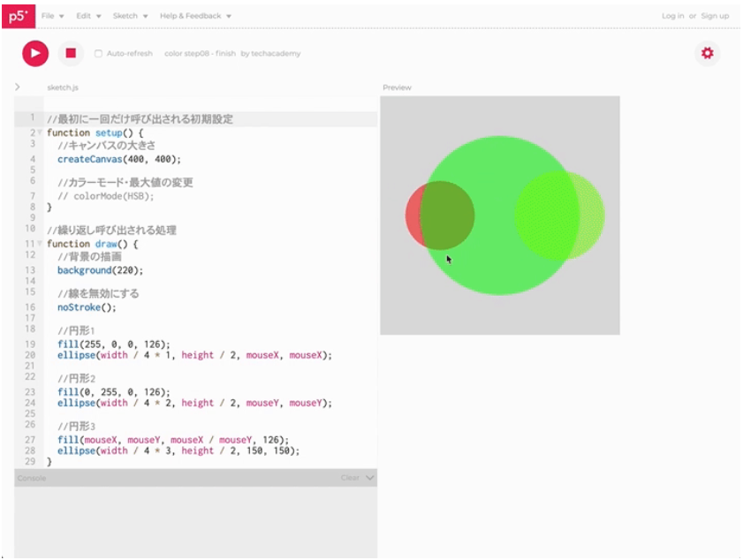Open the File menu
The height and width of the screenshot is (560, 743).
52,16
